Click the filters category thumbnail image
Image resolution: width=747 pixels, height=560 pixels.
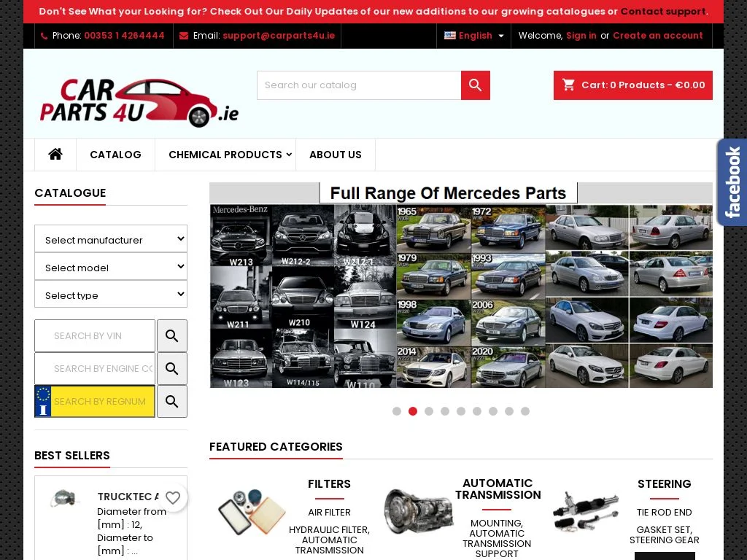(x=252, y=512)
